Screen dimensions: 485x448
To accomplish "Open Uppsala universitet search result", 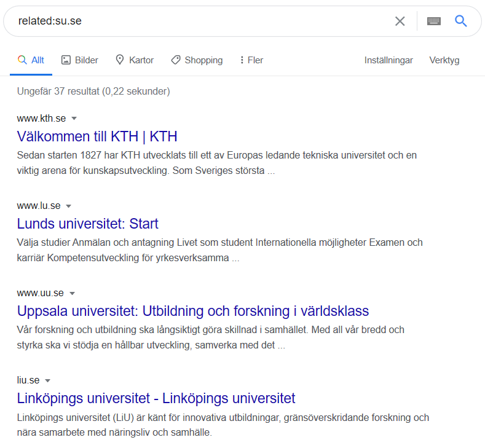I will 192,311.
